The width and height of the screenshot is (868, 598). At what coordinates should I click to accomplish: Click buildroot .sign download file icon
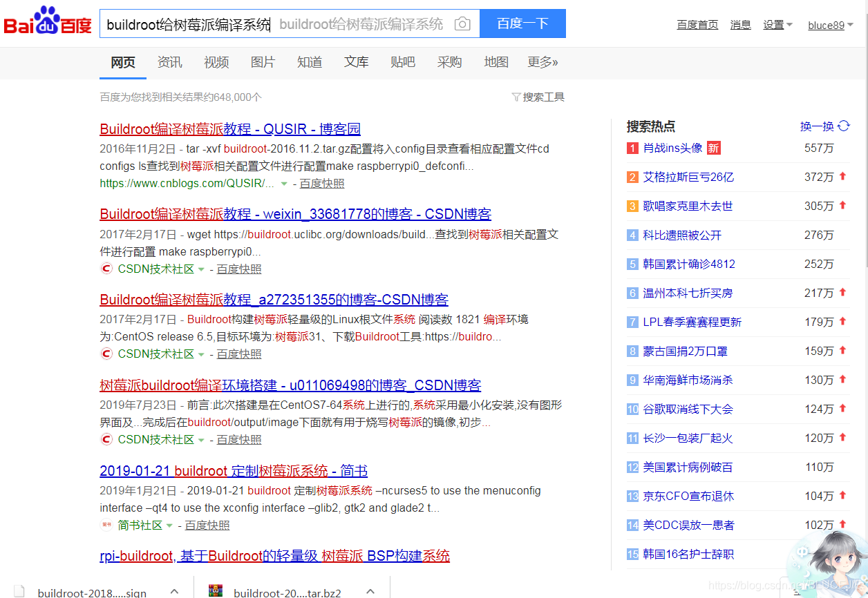pos(19,591)
